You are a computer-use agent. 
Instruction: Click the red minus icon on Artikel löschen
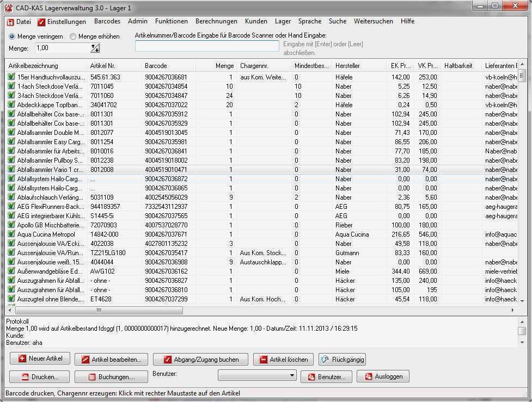(x=264, y=359)
